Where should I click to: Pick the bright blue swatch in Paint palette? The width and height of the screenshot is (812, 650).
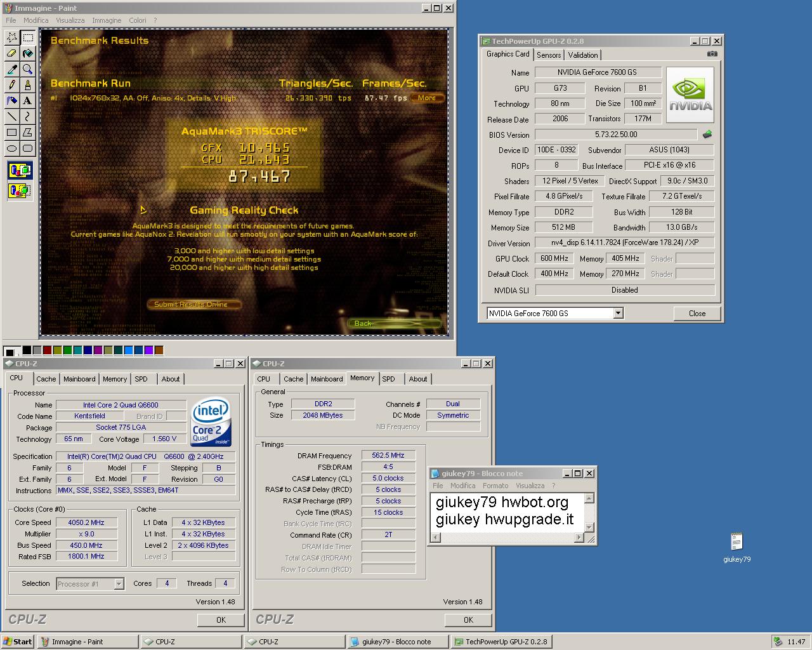(x=129, y=350)
